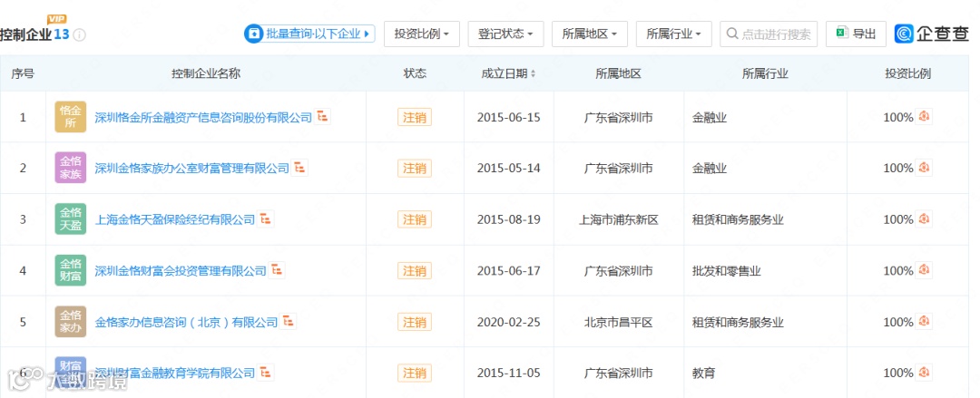Screen dimensions: 980x398
Task: Click 注销 status tag in row 1
Action: (415, 118)
